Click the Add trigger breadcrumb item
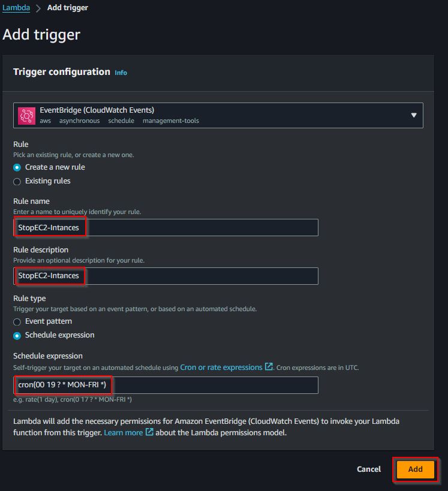Image resolution: width=448 pixels, height=491 pixels. click(x=68, y=8)
